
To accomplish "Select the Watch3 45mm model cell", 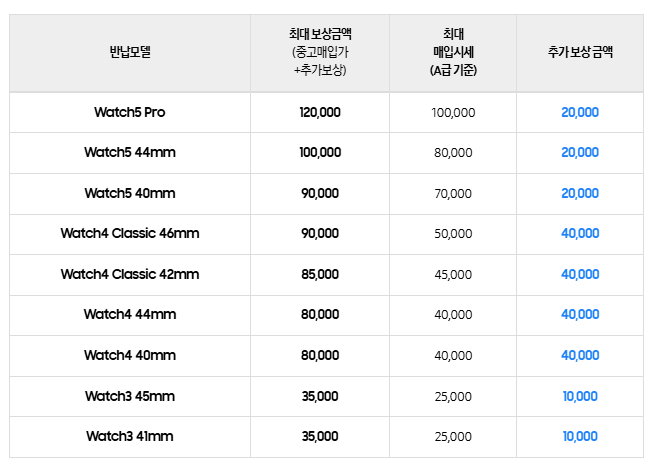I will (130, 397).
